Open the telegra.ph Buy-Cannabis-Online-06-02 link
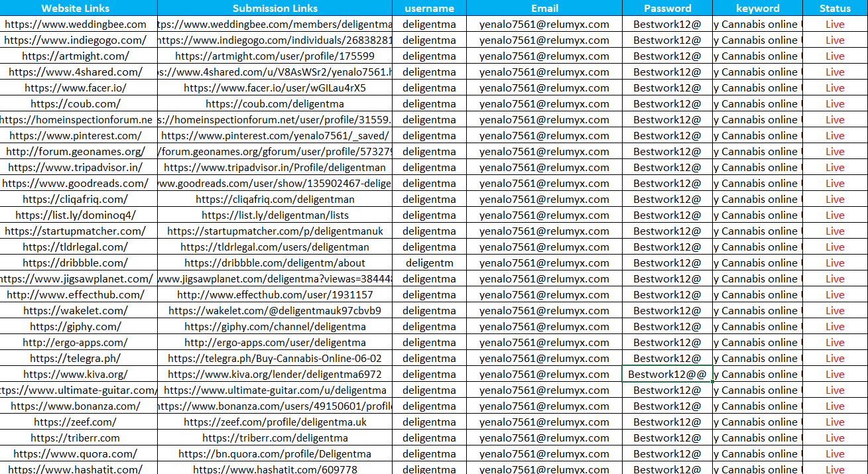Screen dimensions: 868x474 [275, 359]
